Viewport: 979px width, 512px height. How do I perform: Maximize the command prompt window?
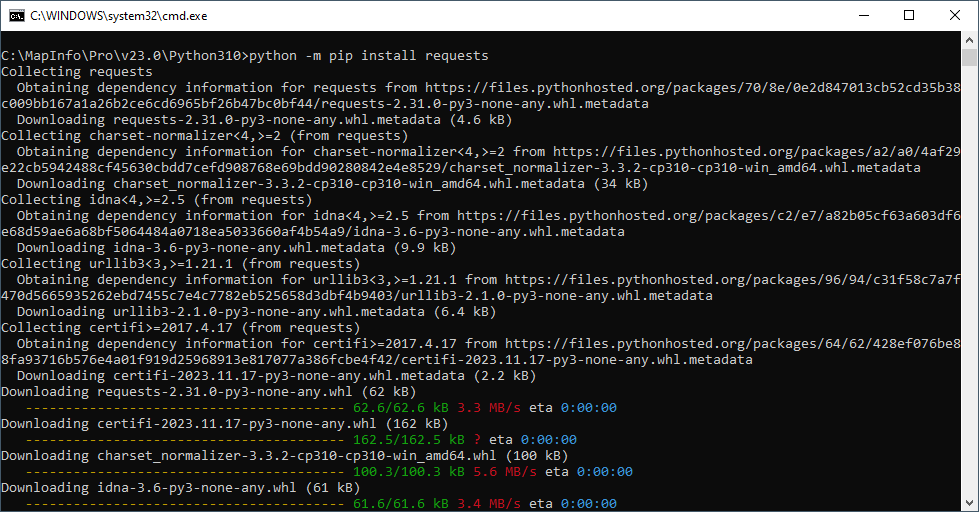click(909, 16)
